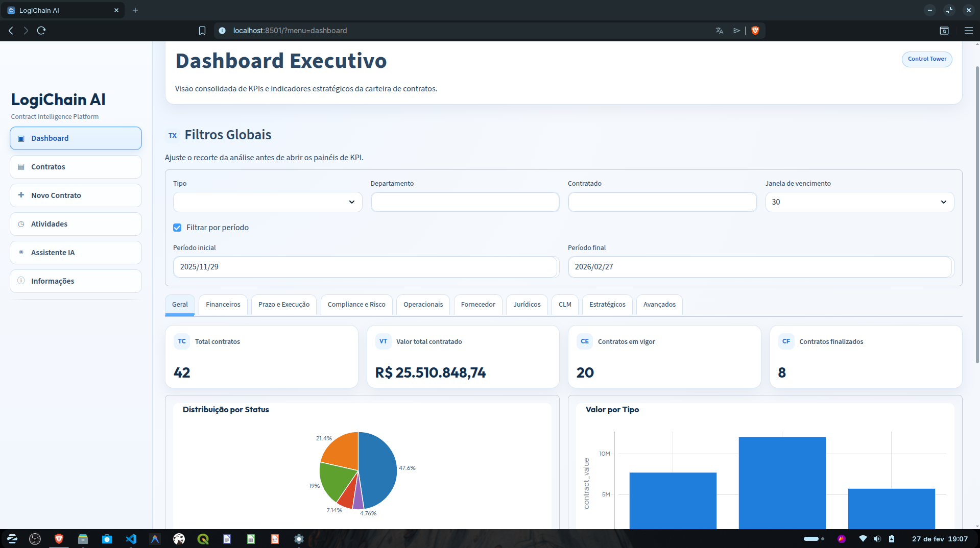Screen dimensions: 980x548
Task: Click inside the Departamento input field
Action: pyautogui.click(x=465, y=202)
